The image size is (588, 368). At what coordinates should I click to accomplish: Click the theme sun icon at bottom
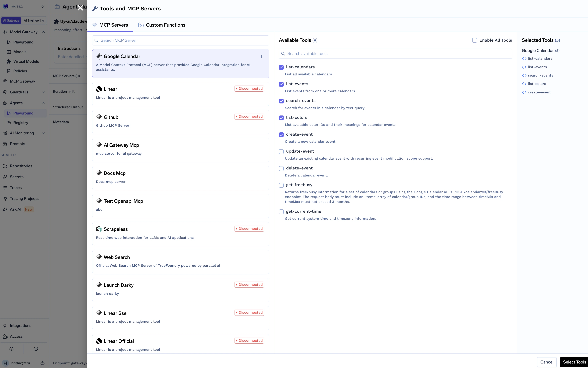(43, 363)
